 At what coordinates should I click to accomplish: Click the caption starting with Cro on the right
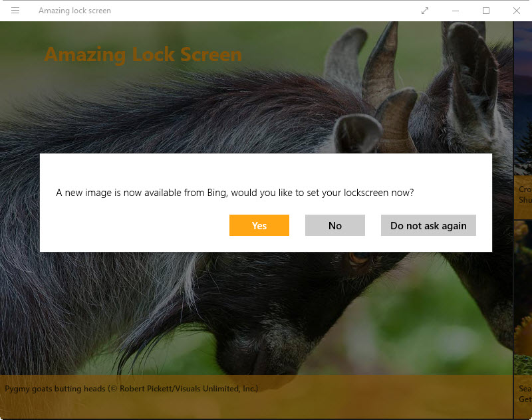pos(524,195)
